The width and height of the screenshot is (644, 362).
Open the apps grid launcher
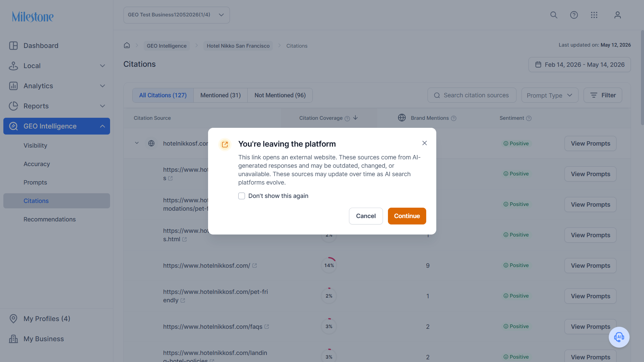pyautogui.click(x=594, y=15)
